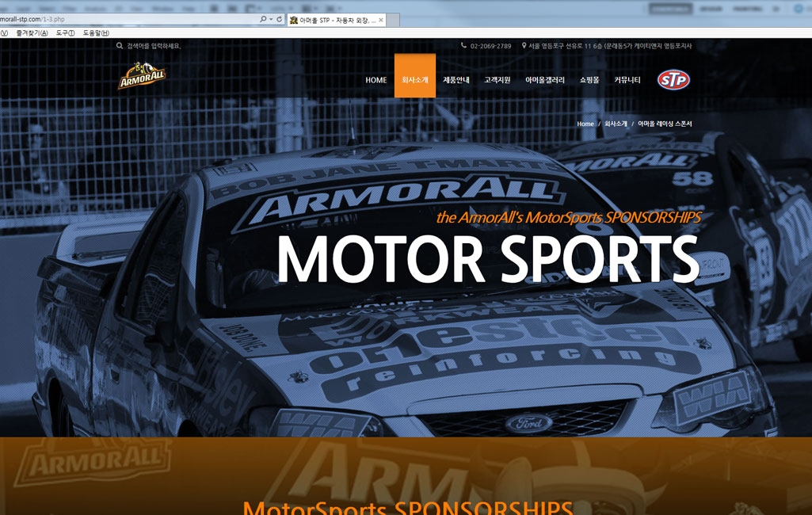
Task: Go to HOME in the site navigation
Action: tap(376, 80)
